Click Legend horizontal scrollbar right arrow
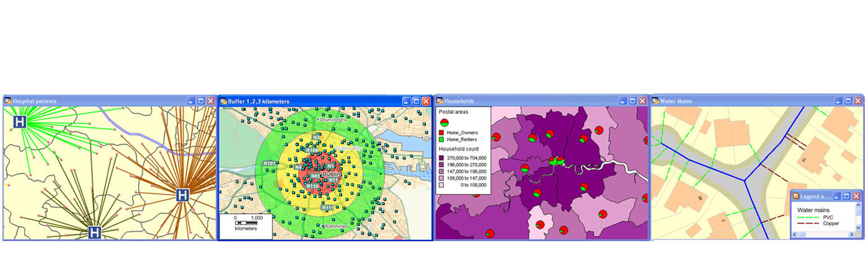Viewport: 868px width, 279px height. [x=851, y=235]
